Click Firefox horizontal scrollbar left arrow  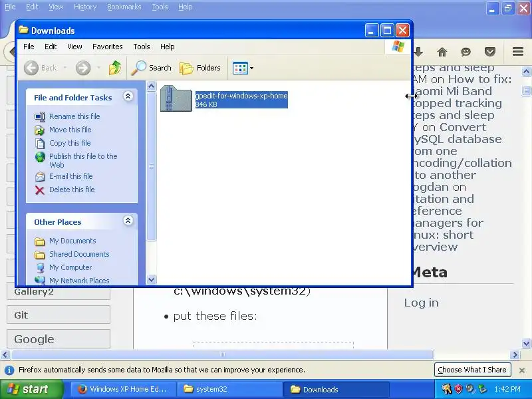tap(5, 355)
